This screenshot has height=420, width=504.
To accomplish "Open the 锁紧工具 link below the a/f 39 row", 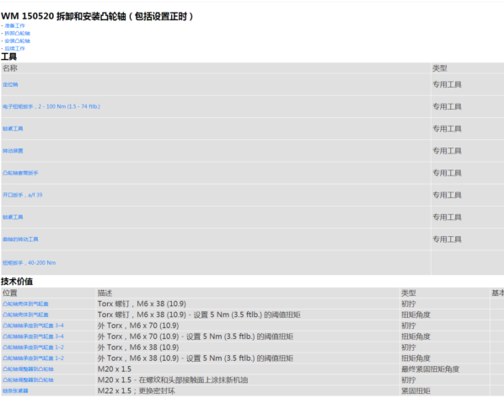I will click(x=13, y=217).
